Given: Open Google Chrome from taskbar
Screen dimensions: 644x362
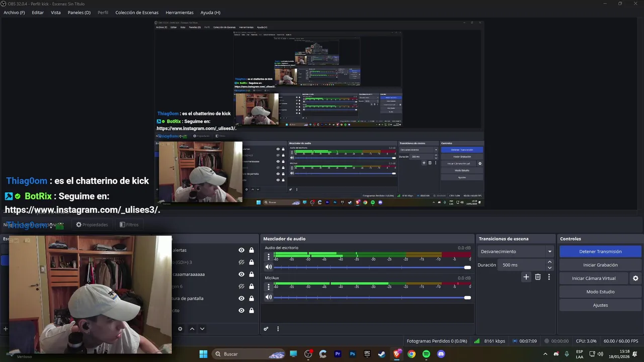Looking at the screenshot, I should 412,354.
